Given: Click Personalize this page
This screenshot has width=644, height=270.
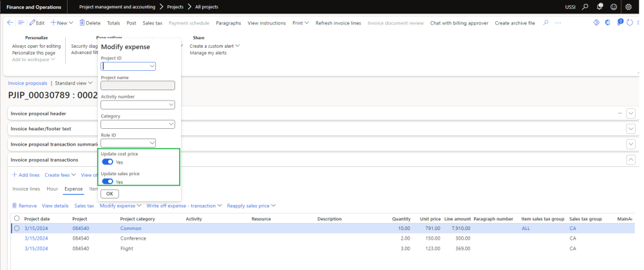Looking at the screenshot, I should click(x=33, y=53).
